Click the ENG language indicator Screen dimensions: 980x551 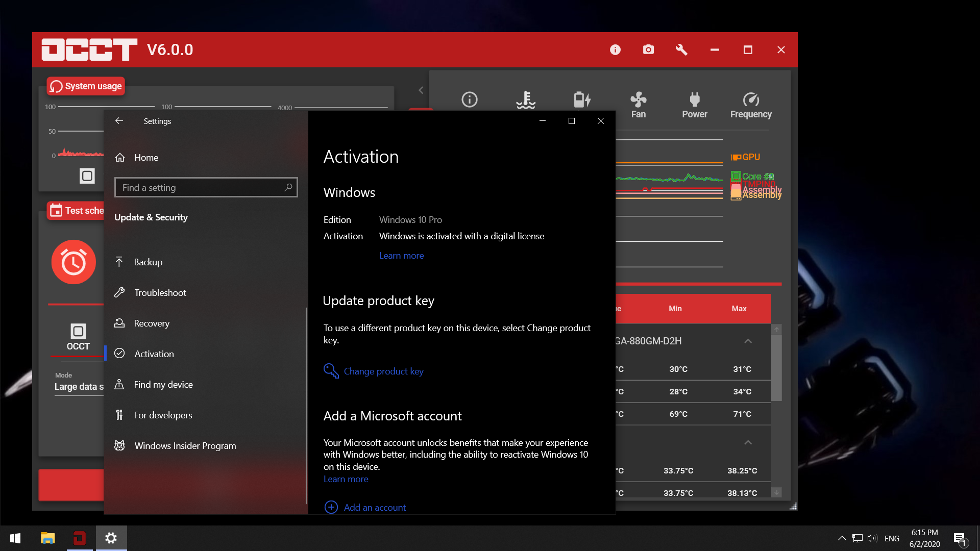892,538
